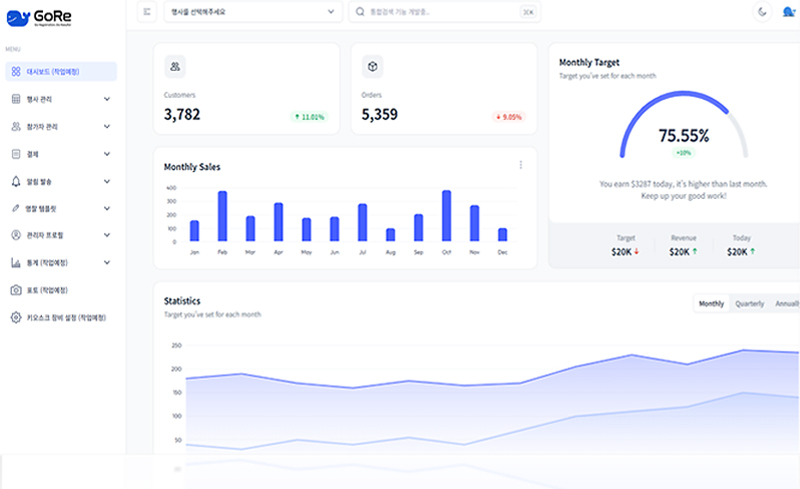
Task: Select the Monthly statistics tab
Action: (x=711, y=303)
